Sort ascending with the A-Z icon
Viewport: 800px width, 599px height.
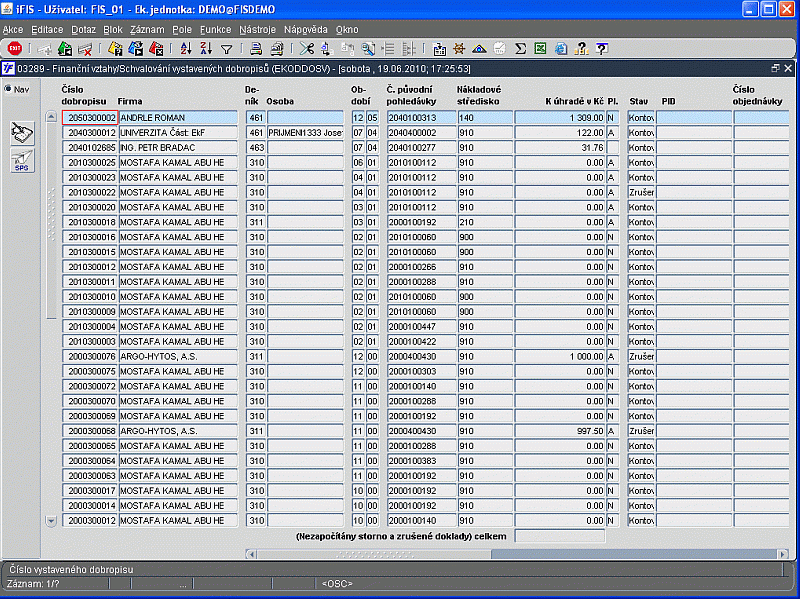[x=186, y=48]
